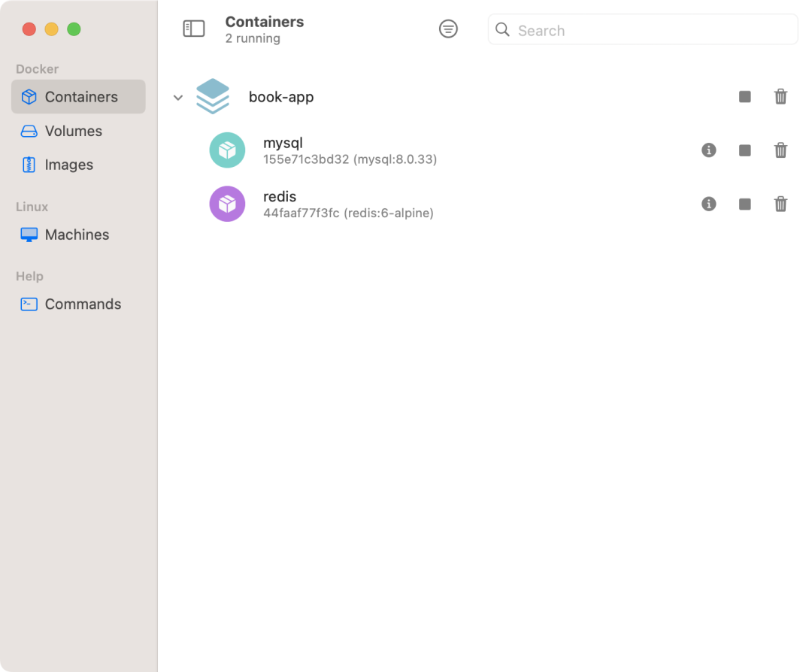Image resolution: width=812 pixels, height=672 pixels.
Task: Open the container filter options
Action: pos(448,29)
